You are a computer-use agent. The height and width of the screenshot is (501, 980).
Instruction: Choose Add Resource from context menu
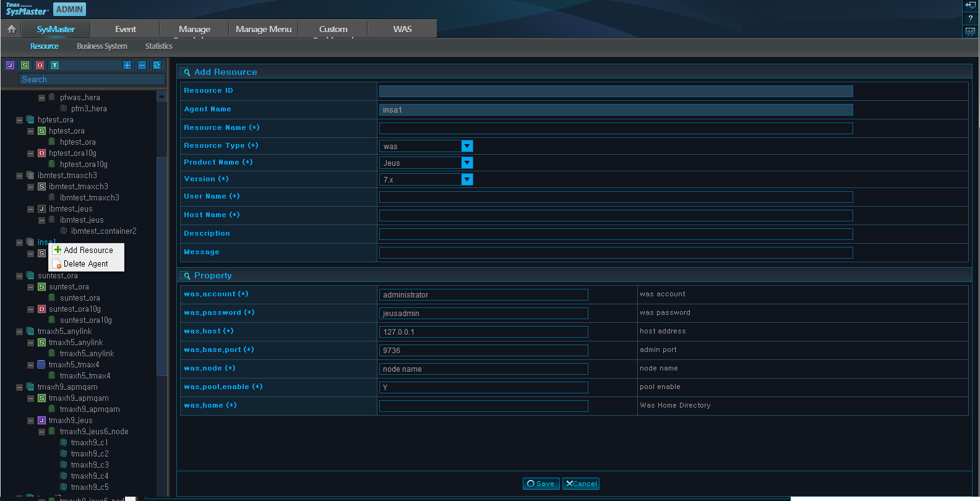[87, 250]
